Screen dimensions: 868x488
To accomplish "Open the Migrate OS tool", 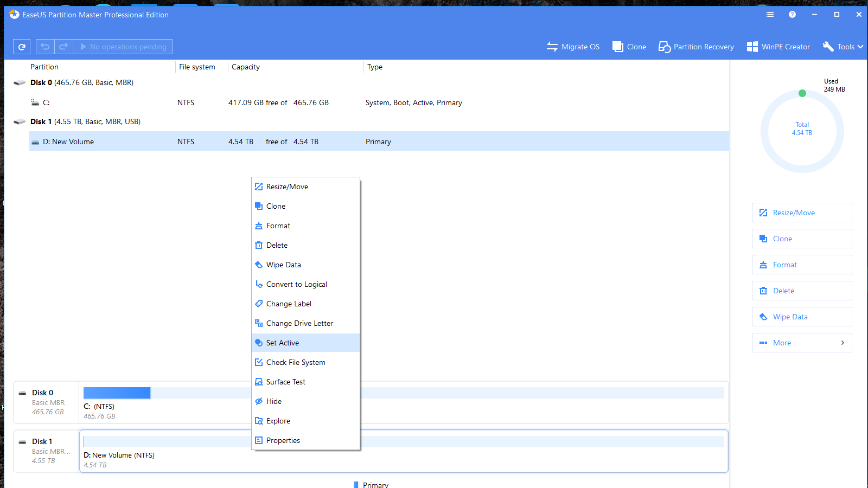I will [573, 47].
